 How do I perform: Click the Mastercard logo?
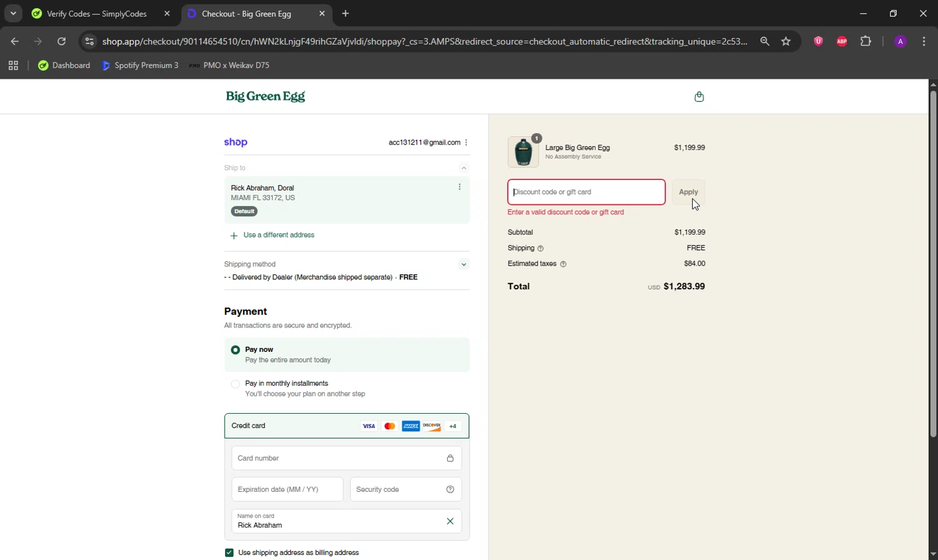click(x=390, y=426)
